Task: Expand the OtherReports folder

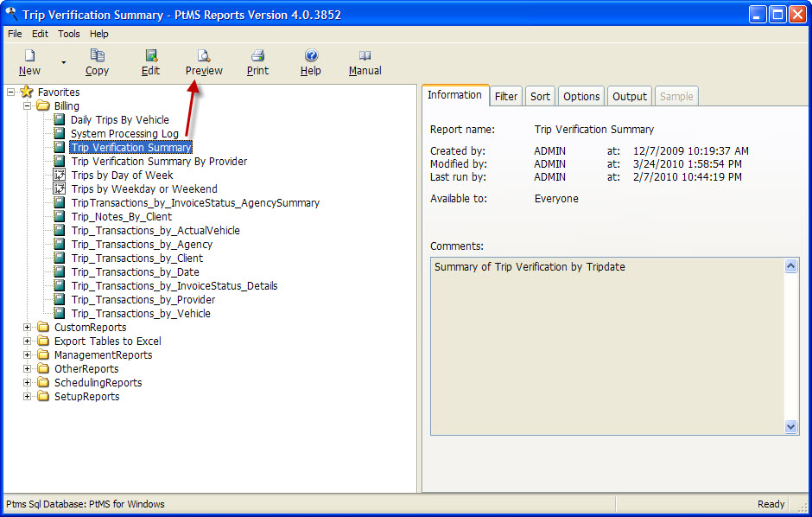Action: coord(28,369)
